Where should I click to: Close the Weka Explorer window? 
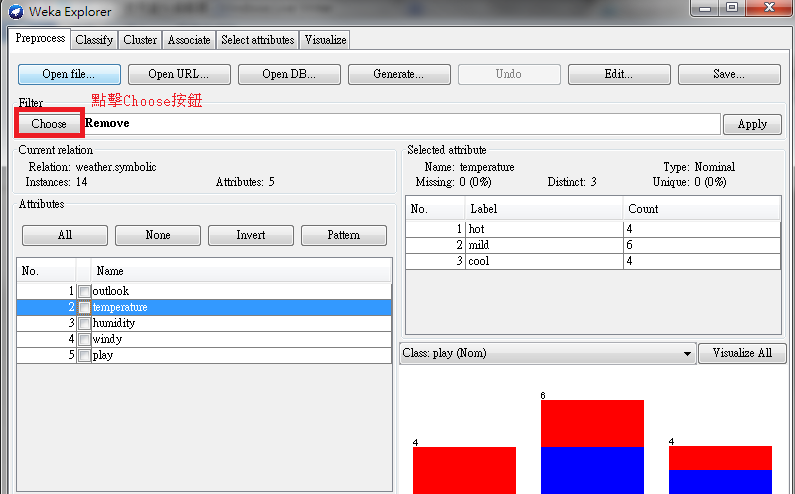(x=769, y=8)
